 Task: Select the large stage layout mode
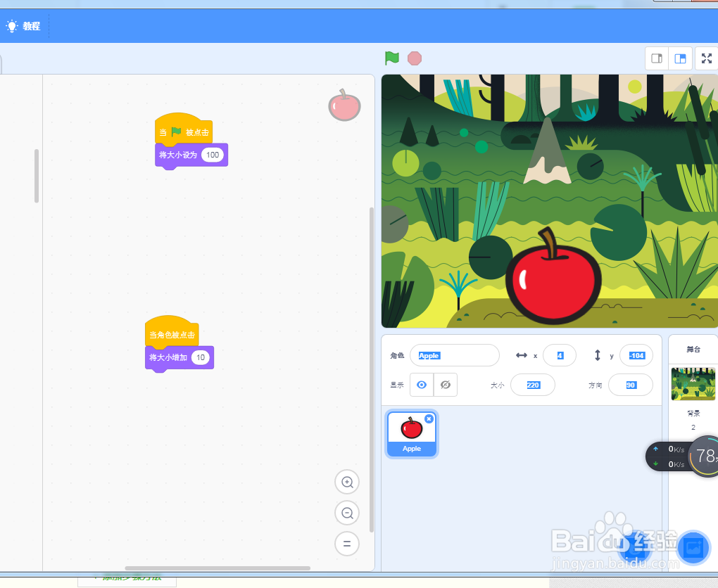point(680,58)
